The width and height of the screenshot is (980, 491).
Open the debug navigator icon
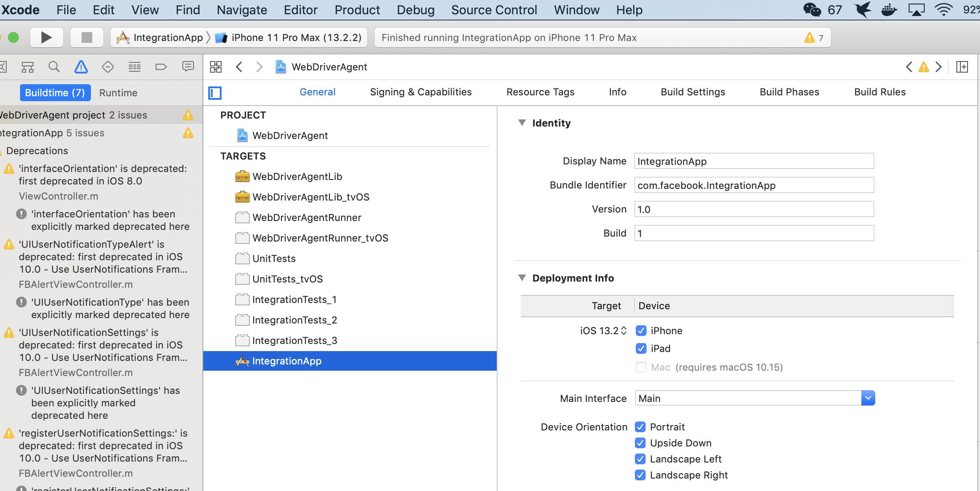click(135, 67)
